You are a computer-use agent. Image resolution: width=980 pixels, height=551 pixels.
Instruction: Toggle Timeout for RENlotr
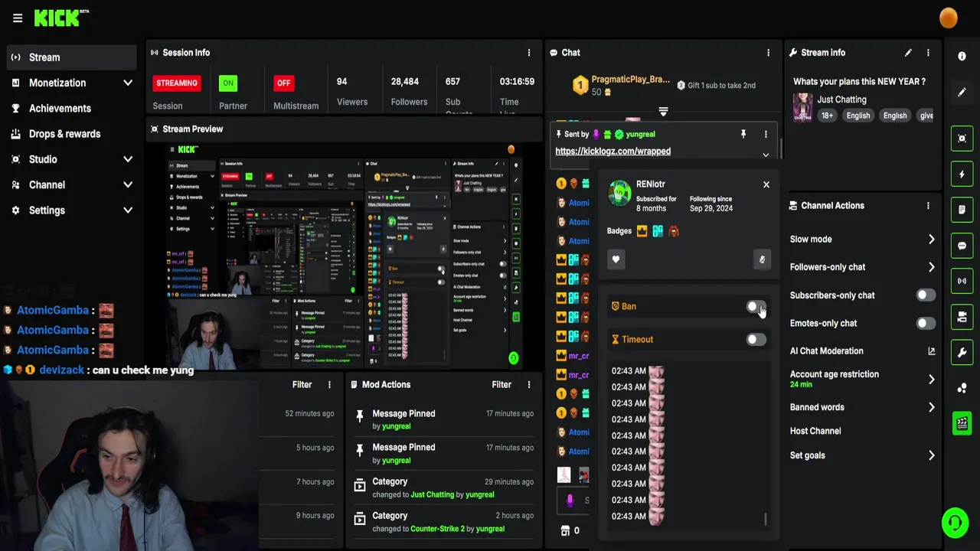(x=755, y=340)
